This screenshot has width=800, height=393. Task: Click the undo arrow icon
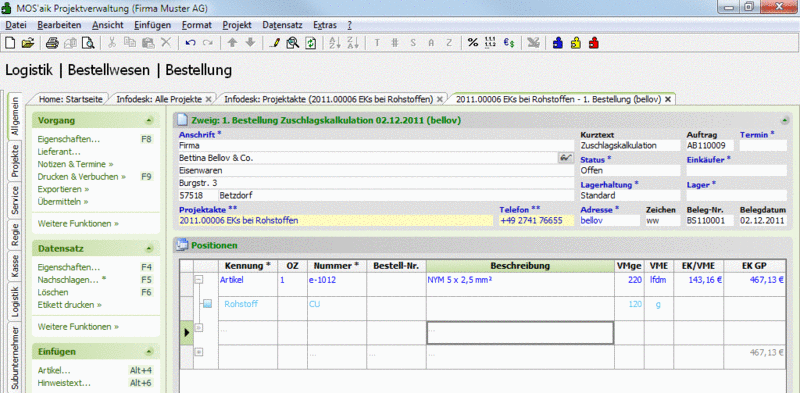[x=190, y=43]
